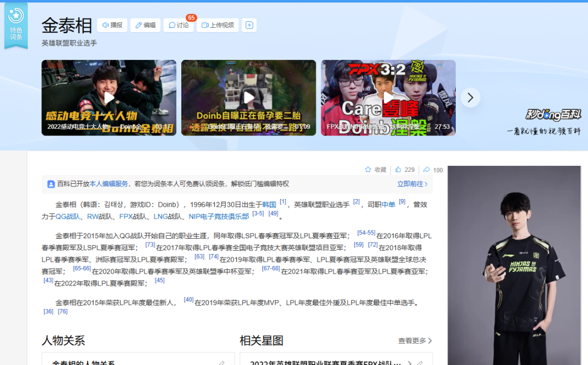Image resolution: width=588 pixels, height=365 pixels.
Task: Show next videos with the right chevron
Action: (470, 98)
